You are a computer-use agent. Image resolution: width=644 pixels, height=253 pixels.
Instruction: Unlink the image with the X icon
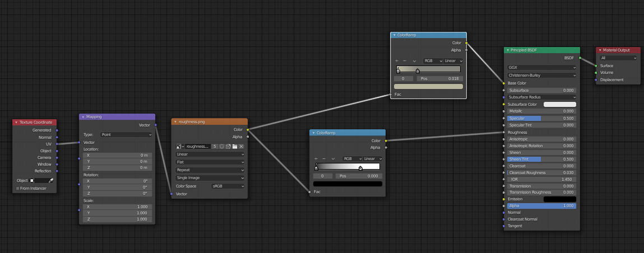point(241,147)
